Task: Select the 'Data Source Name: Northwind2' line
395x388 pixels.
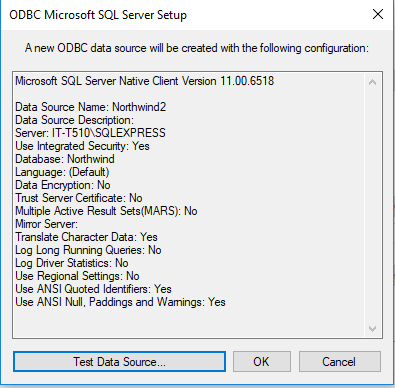Action: (91, 107)
